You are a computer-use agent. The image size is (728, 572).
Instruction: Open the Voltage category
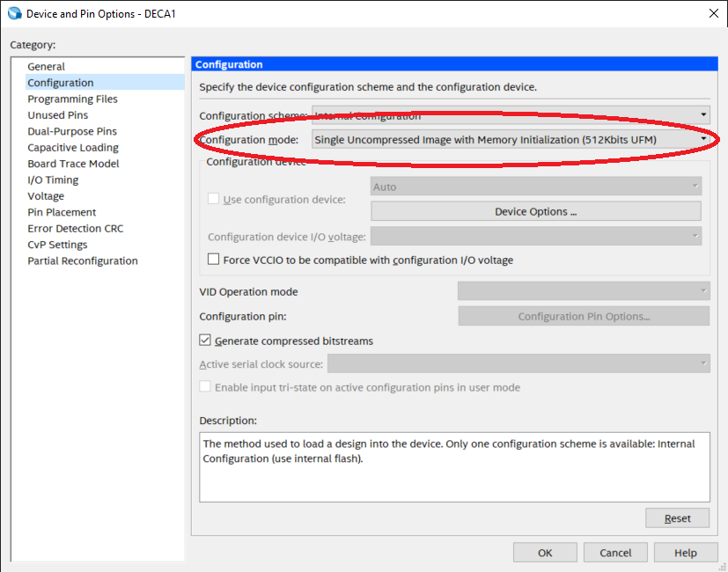46,196
